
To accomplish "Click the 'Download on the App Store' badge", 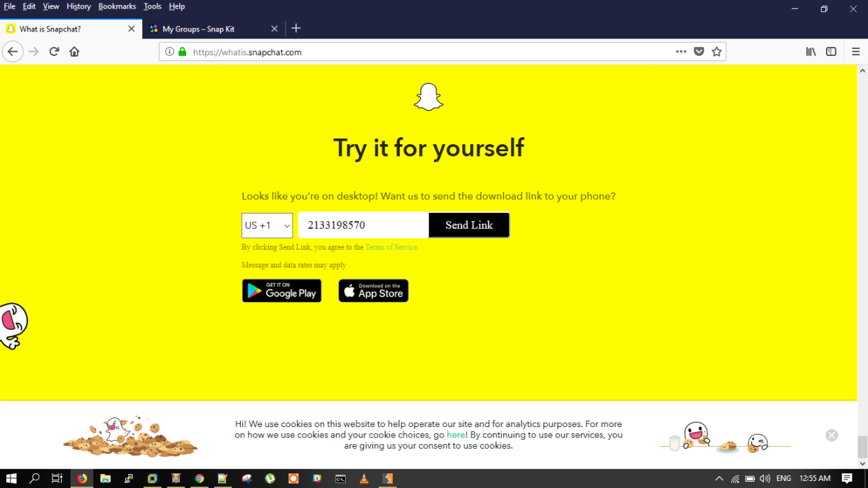I will 373,291.
